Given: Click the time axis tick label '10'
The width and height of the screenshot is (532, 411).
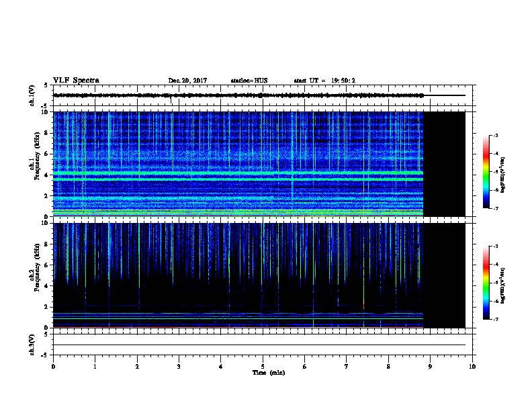Looking at the screenshot, I should 472,367.
